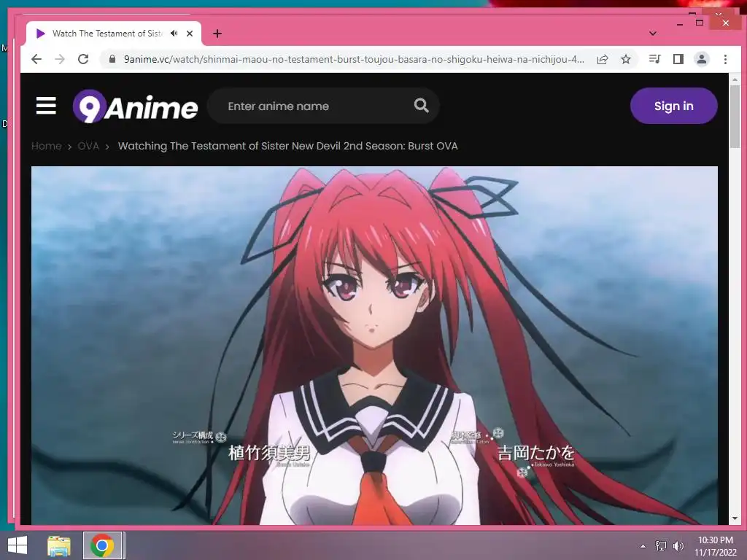Screen dimensions: 747x560
Task: Click the scrollbar up arrow
Action: 735,79
